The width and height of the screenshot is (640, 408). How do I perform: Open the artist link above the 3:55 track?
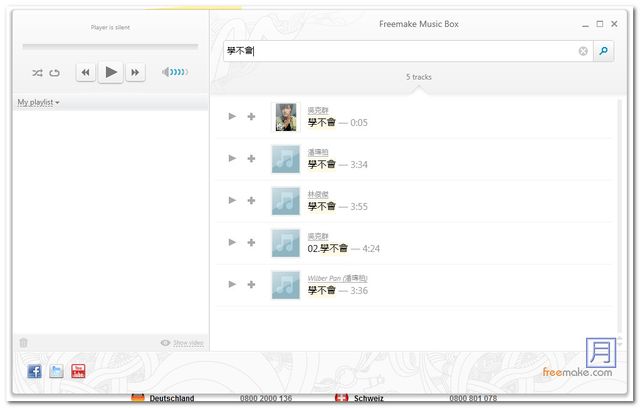tap(318, 194)
